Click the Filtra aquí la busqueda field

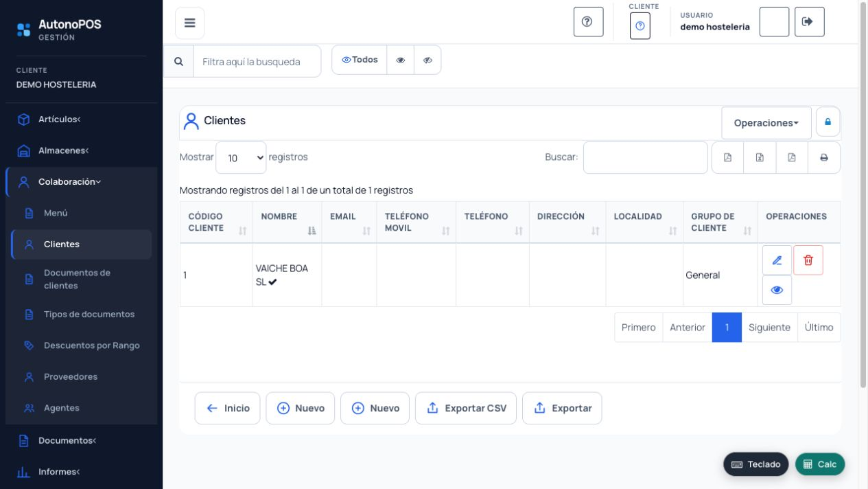click(257, 61)
